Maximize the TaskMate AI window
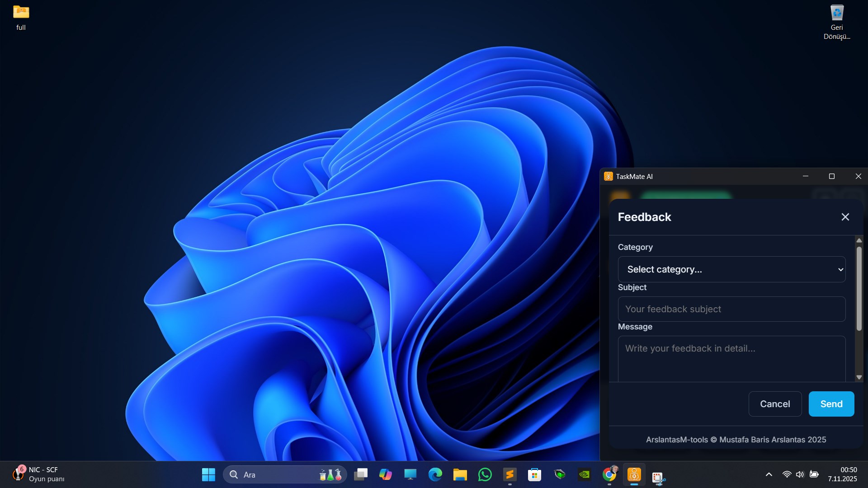This screenshot has height=488, width=868. [831, 176]
